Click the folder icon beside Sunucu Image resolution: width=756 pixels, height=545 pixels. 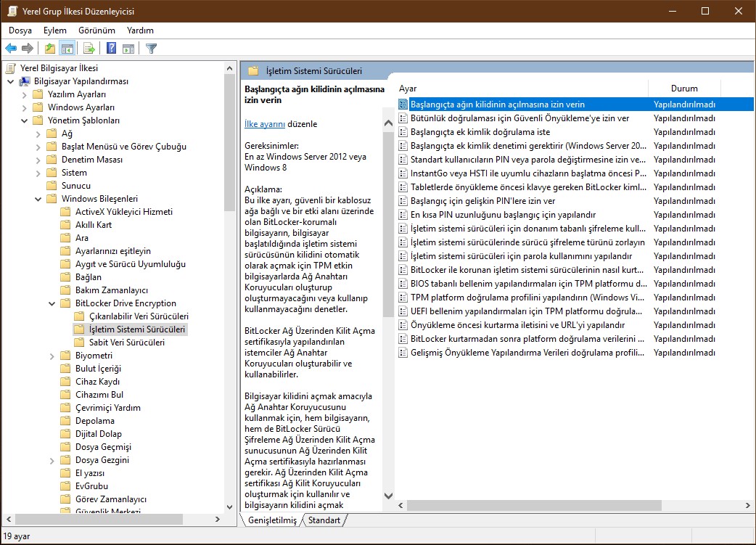coord(52,186)
